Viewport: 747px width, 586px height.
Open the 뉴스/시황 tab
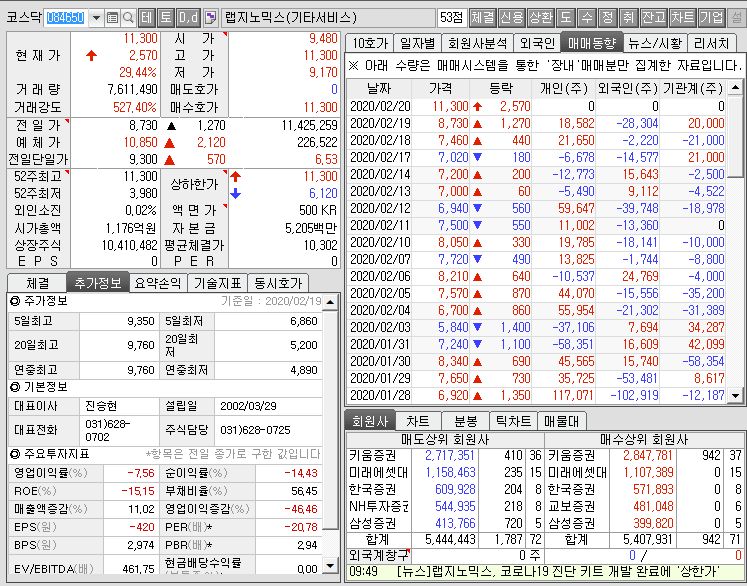(655, 43)
